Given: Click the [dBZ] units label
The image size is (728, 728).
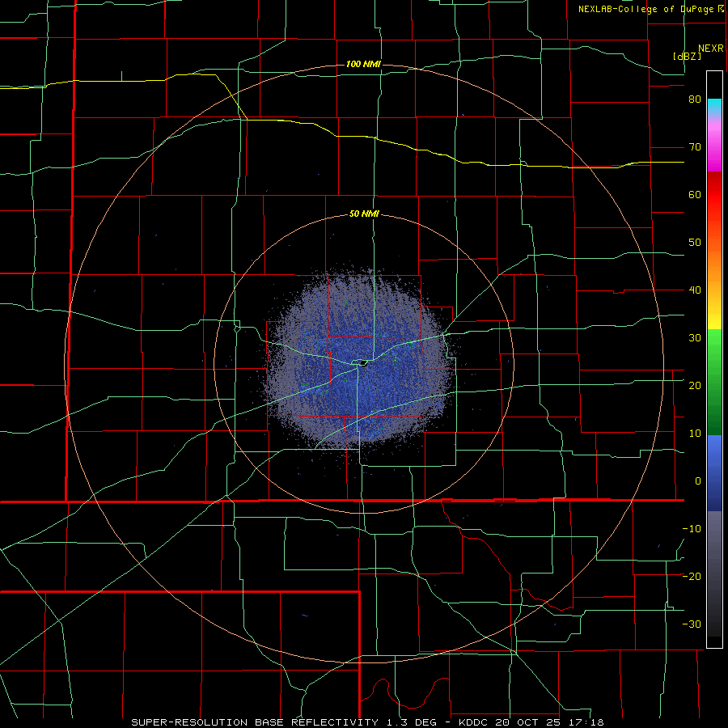Looking at the screenshot, I should point(687,56).
